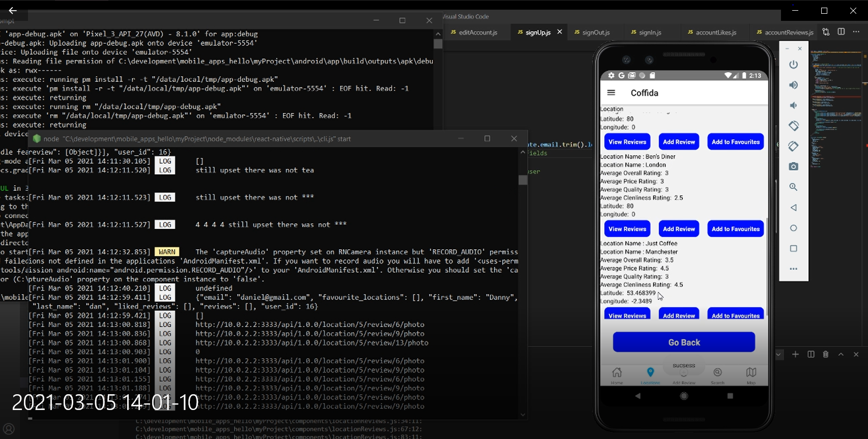The image size is (868, 439).
Task: Tap the topmost View Reviews button above Ben's Diner
Action: click(627, 142)
